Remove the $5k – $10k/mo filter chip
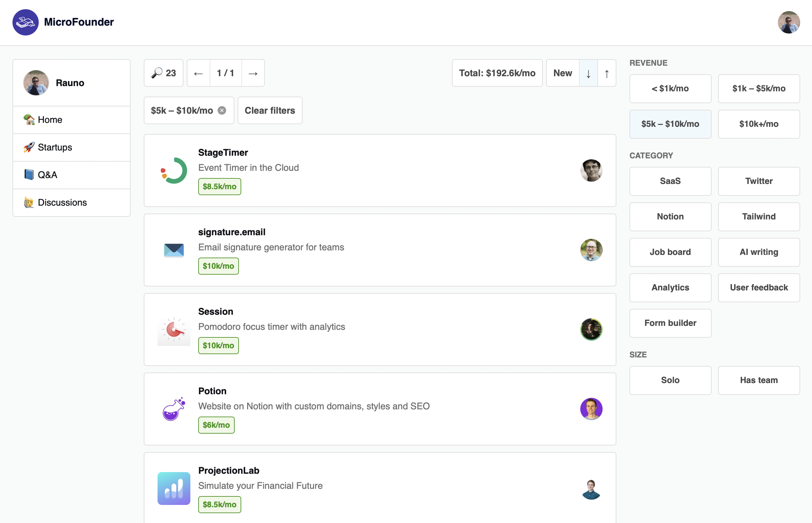Screen dimensions: 812x523 pos(222,110)
